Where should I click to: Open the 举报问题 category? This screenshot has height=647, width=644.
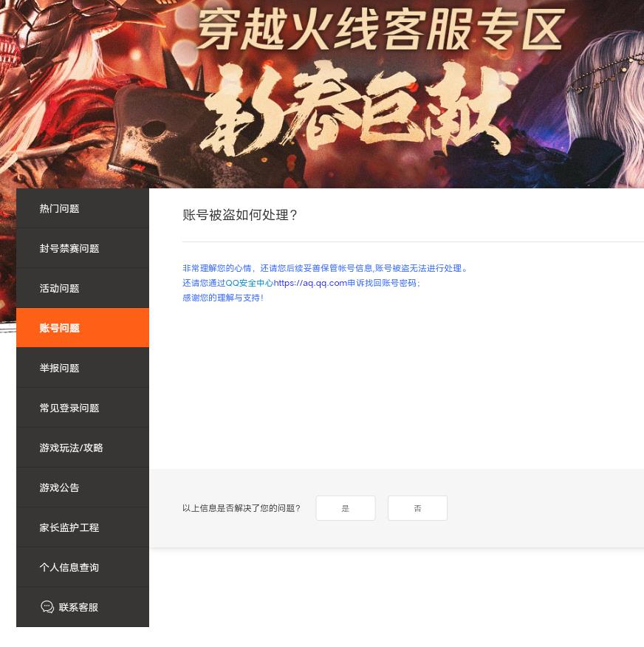pos(59,368)
